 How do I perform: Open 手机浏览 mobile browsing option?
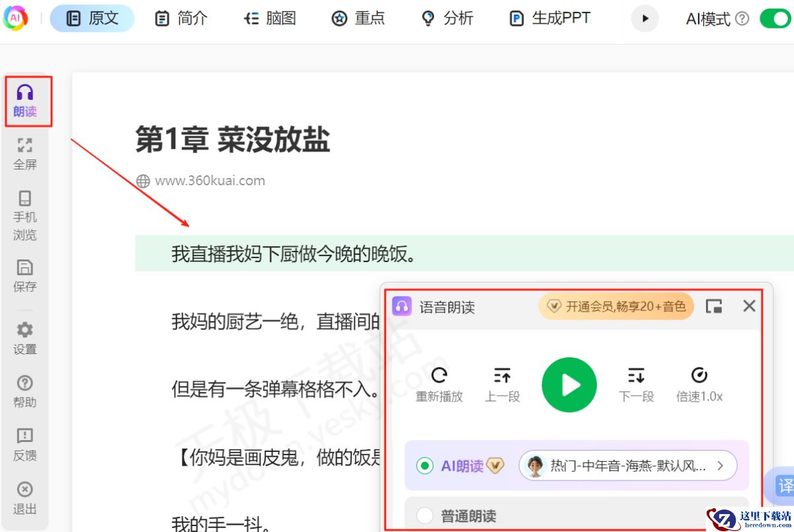25,216
